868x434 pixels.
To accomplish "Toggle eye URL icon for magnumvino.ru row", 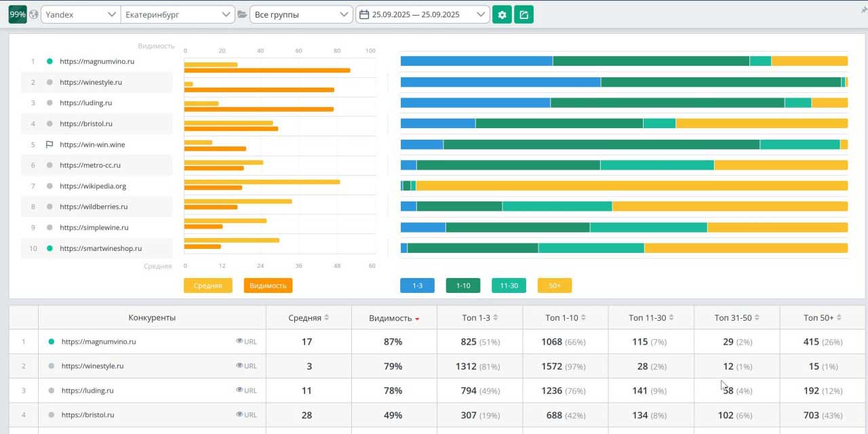I will coord(239,341).
